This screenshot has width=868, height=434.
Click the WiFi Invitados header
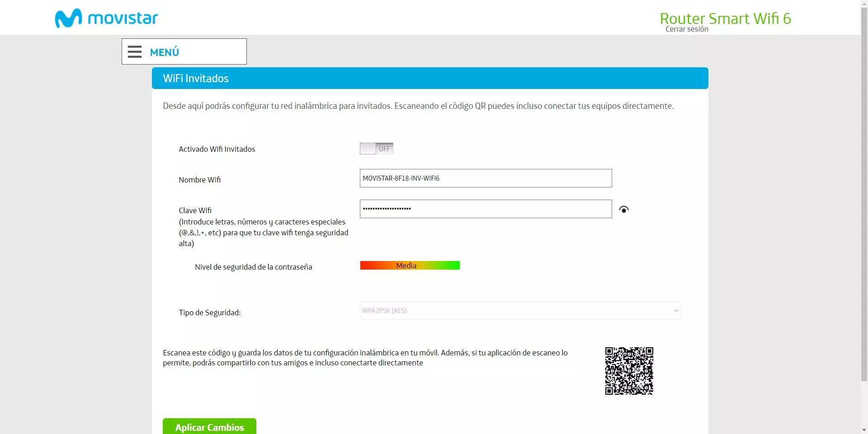[x=430, y=78]
